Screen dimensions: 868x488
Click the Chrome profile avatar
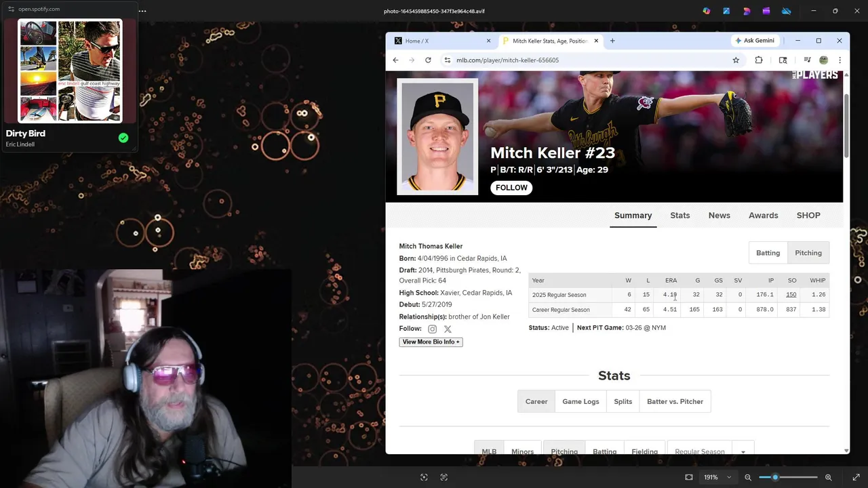pyautogui.click(x=823, y=60)
